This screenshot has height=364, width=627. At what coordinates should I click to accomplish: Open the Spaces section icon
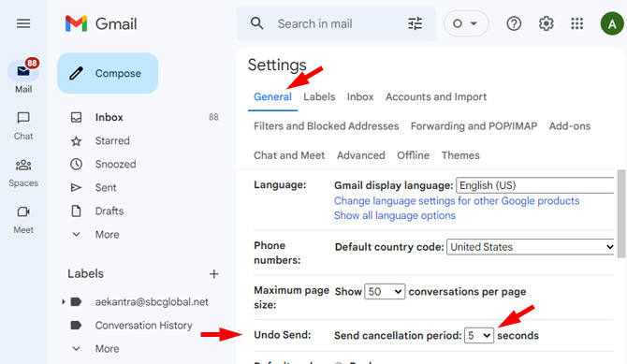click(x=23, y=165)
